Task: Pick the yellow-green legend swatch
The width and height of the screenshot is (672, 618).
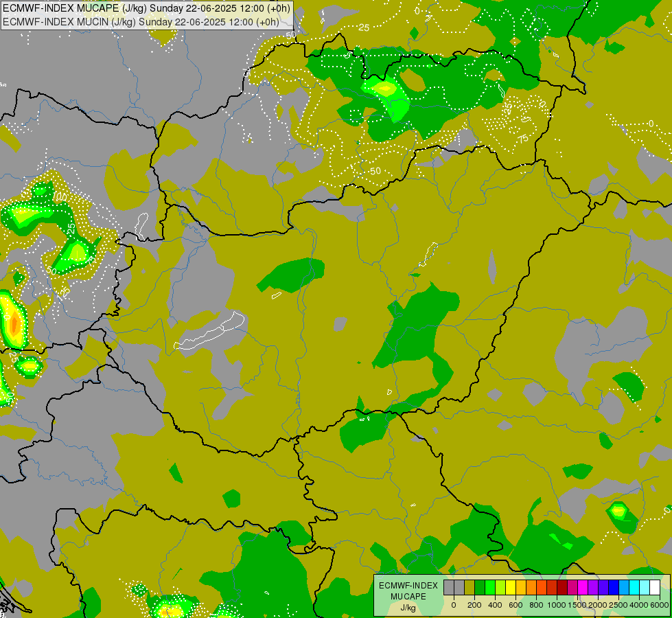Action: click(500, 587)
